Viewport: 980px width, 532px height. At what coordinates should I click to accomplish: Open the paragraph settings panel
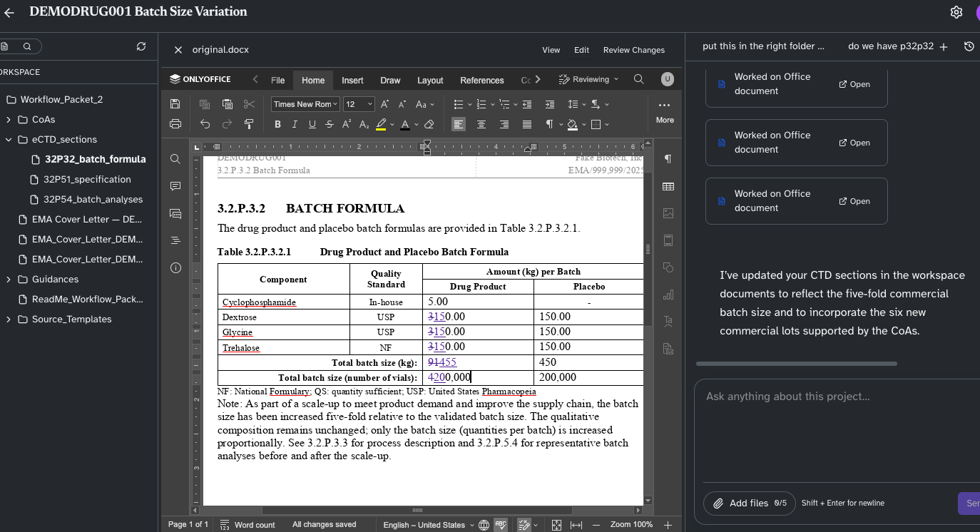tap(668, 159)
